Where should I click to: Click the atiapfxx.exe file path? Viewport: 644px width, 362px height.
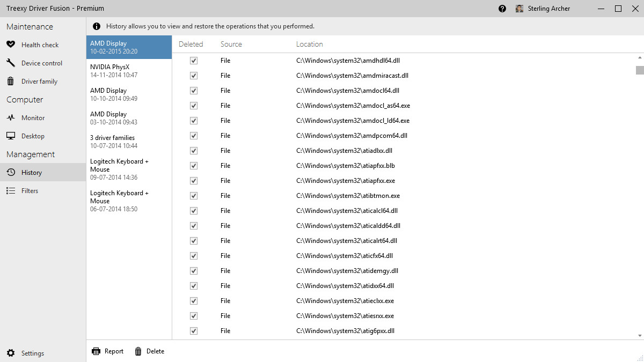(x=346, y=181)
